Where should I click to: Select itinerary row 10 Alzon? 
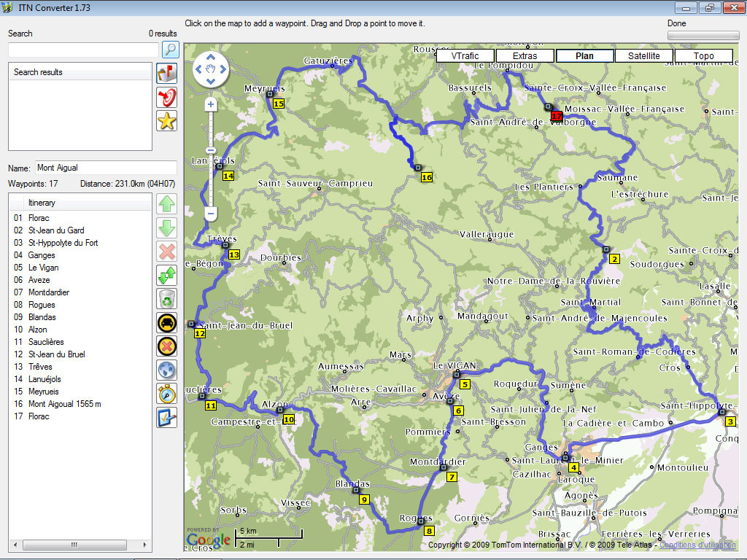pos(80,330)
